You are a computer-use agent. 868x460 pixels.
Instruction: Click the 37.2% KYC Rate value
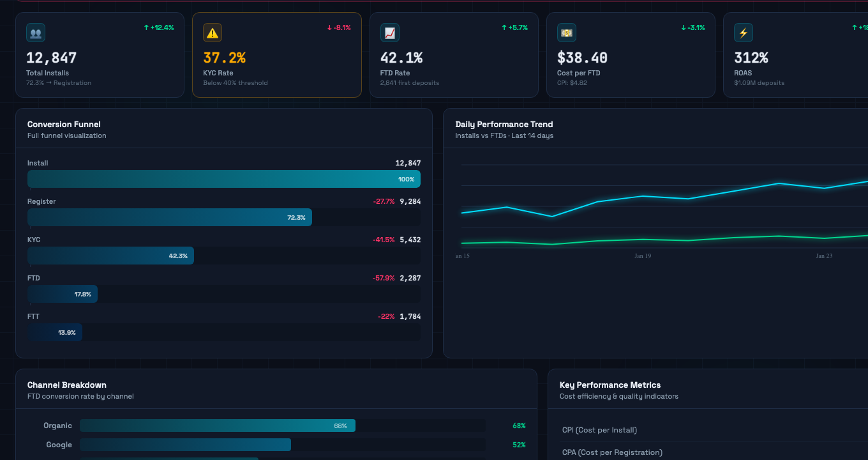[224, 58]
